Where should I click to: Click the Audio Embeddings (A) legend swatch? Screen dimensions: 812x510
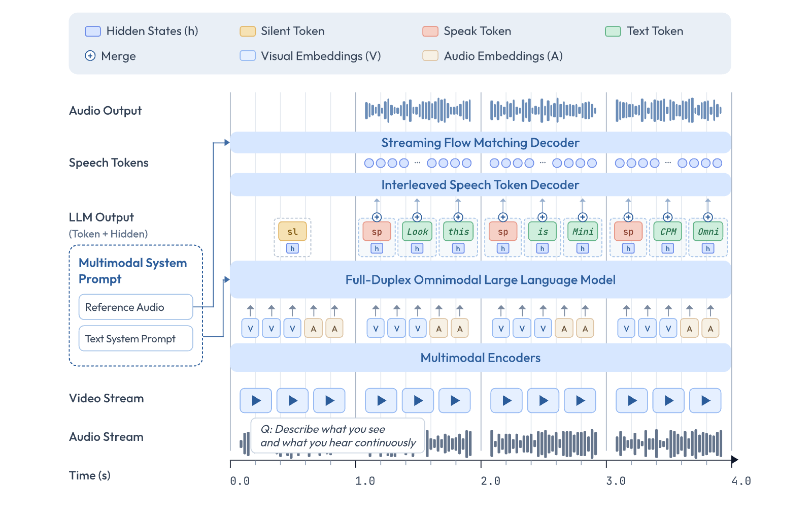pos(430,56)
